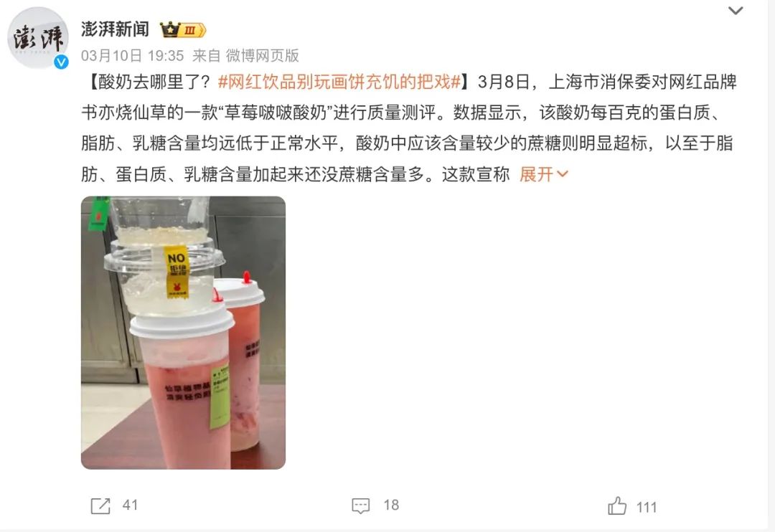Click the post timestamp 03月10日 19:35
Image resolution: width=775 pixels, height=532 pixels.
pyautogui.click(x=132, y=55)
